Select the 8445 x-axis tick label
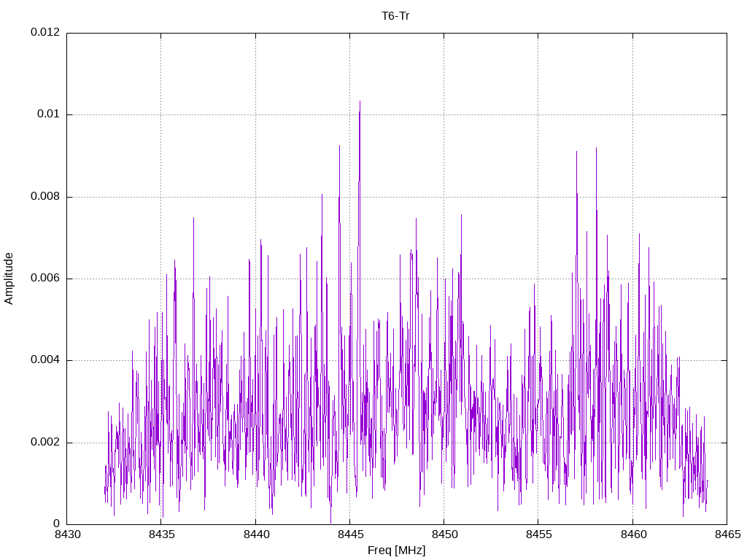This screenshot has height=560, width=747. point(350,534)
